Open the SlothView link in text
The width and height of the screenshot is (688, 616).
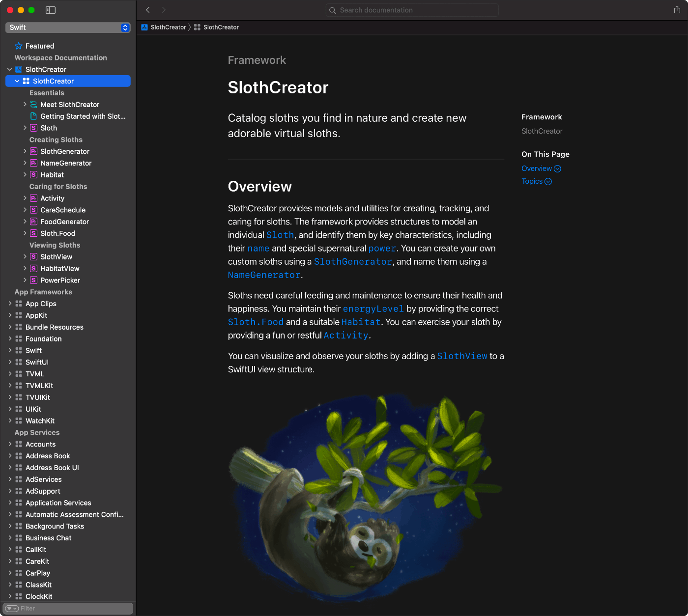pyautogui.click(x=462, y=356)
